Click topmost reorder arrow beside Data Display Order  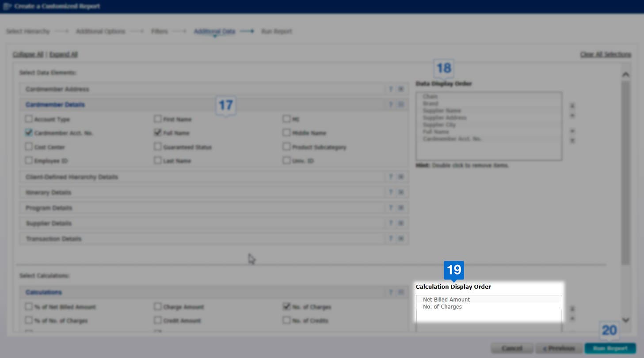click(x=572, y=106)
